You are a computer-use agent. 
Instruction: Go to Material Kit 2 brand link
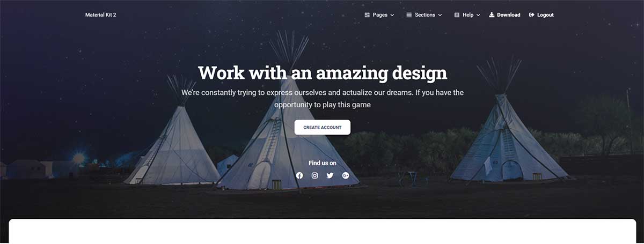click(x=101, y=15)
